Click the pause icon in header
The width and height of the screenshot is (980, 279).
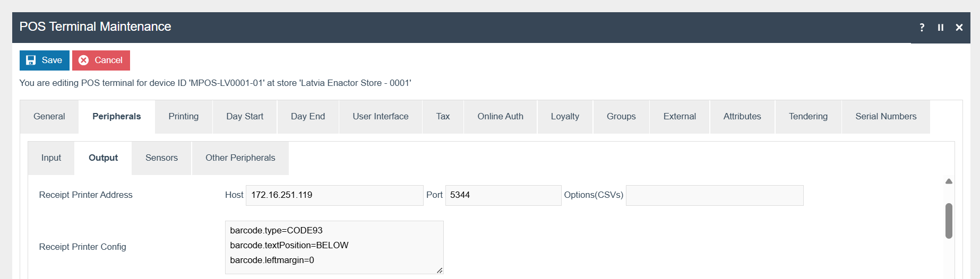[940, 27]
